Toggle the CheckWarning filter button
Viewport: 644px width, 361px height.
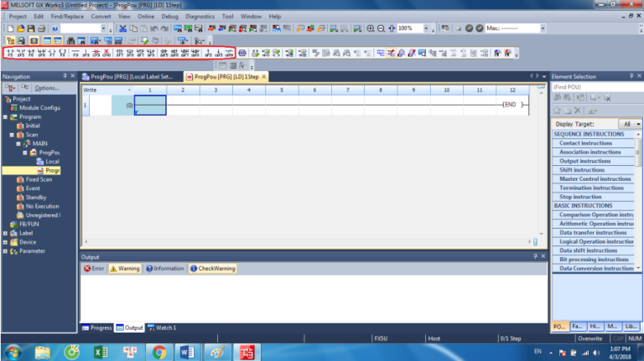coord(213,269)
